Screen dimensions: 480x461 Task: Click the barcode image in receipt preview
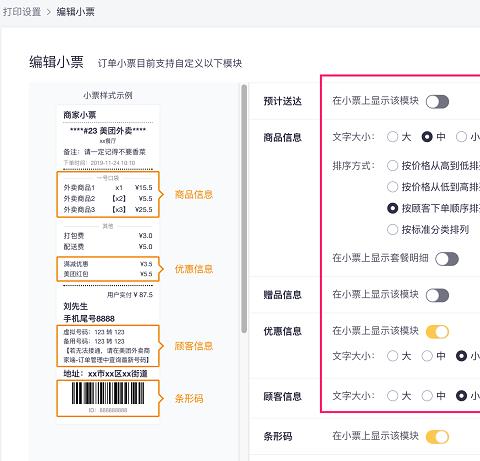click(108, 393)
